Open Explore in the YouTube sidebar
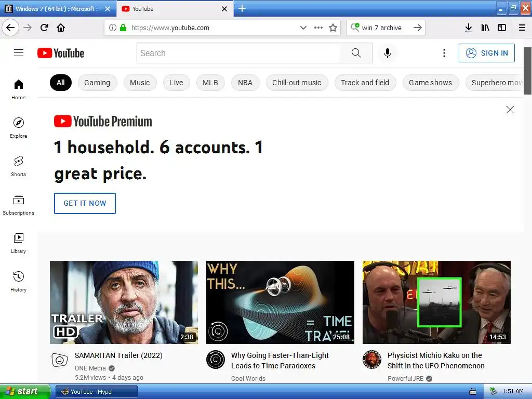The image size is (532, 399). click(19, 128)
